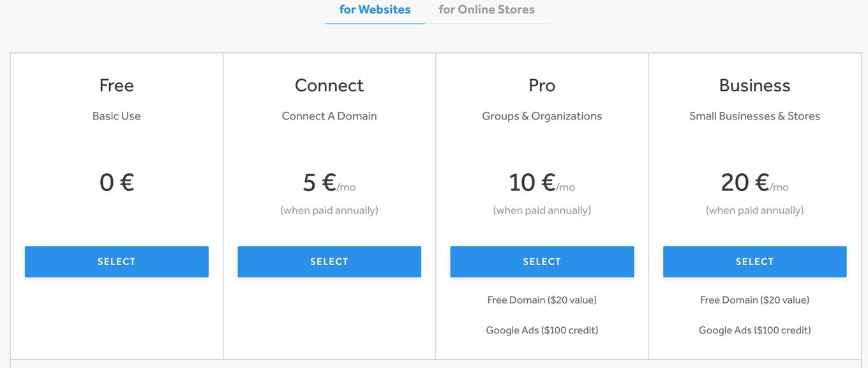
Task: Open the "for Online Stores" tab
Action: pyautogui.click(x=486, y=10)
